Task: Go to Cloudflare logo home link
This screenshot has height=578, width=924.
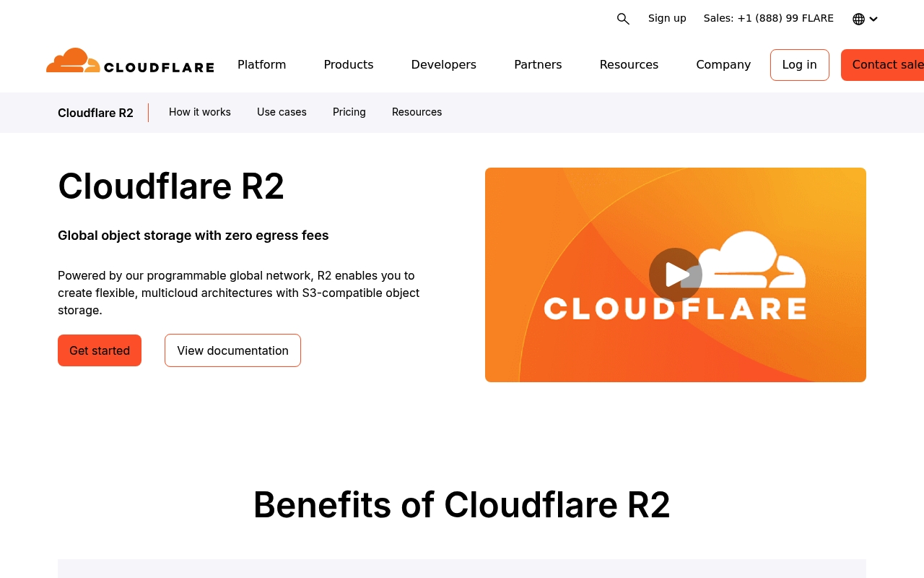Action: coord(130,61)
